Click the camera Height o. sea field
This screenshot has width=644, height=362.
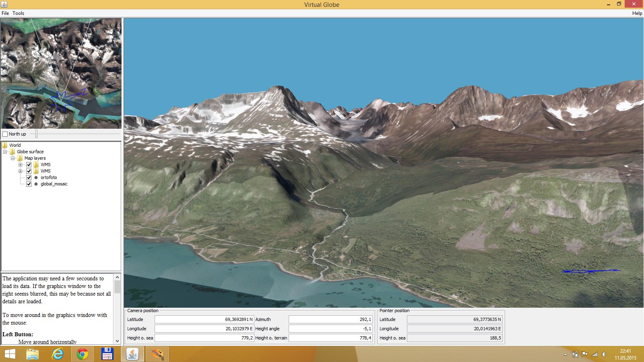(x=204, y=338)
